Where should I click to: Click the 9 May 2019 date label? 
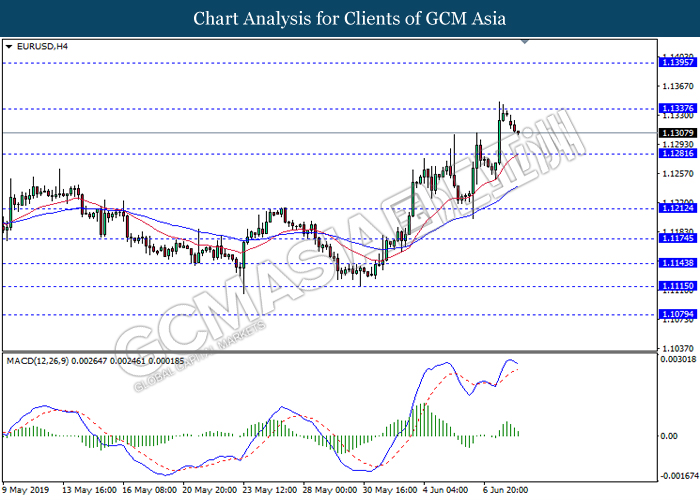[25, 490]
